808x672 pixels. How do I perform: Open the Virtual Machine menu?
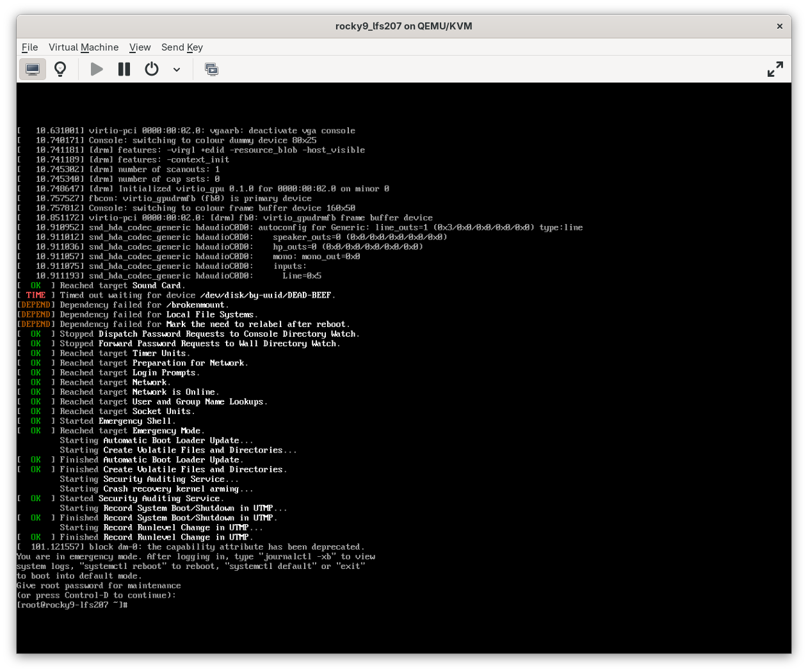(x=83, y=47)
